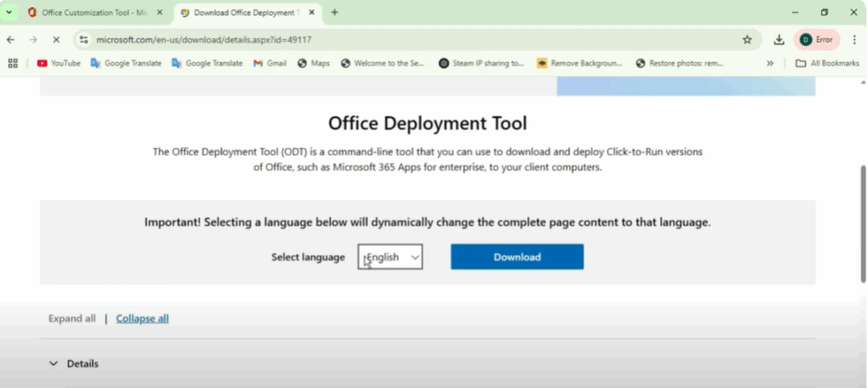
Task: Open the profile Error button
Action: click(816, 40)
